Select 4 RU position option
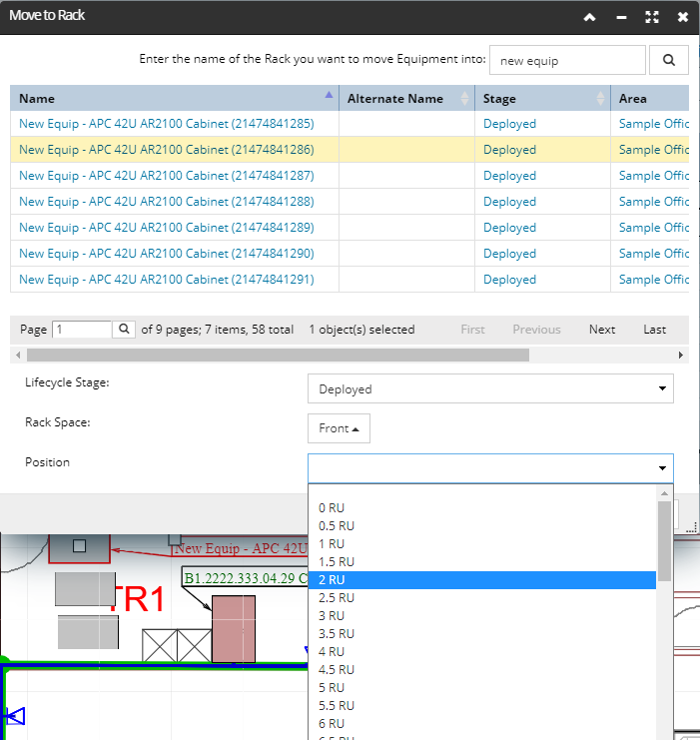The height and width of the screenshot is (740, 700). pyautogui.click(x=482, y=652)
